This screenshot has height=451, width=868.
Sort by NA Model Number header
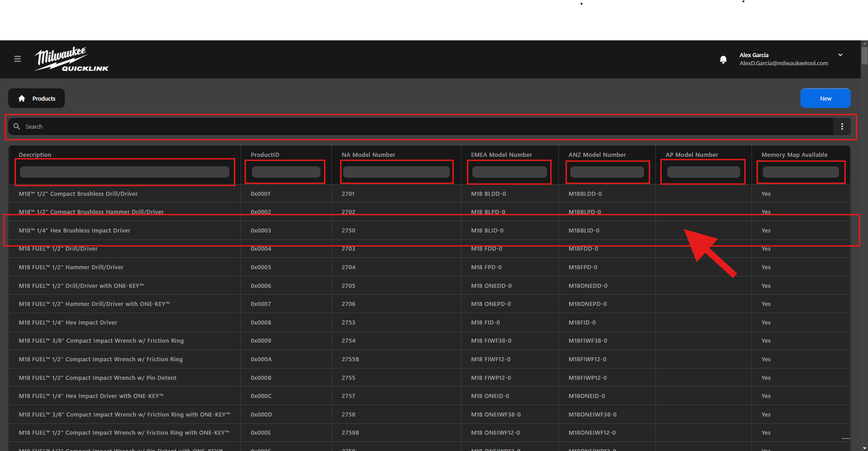369,155
